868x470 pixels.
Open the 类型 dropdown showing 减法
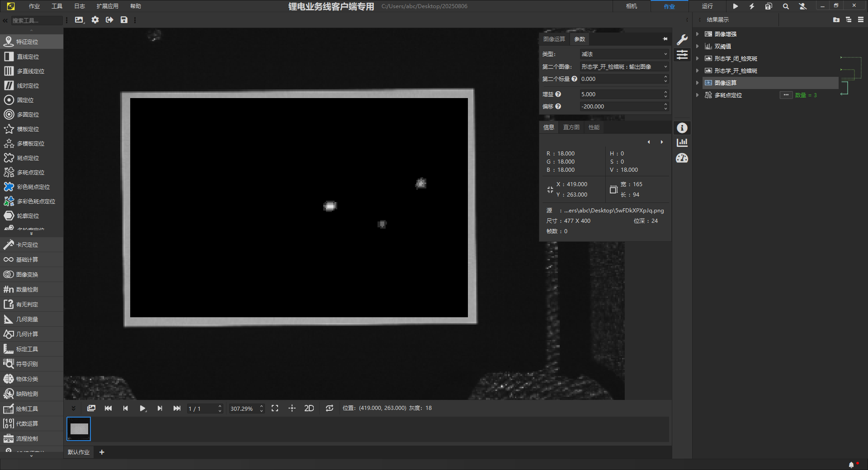[x=623, y=54]
